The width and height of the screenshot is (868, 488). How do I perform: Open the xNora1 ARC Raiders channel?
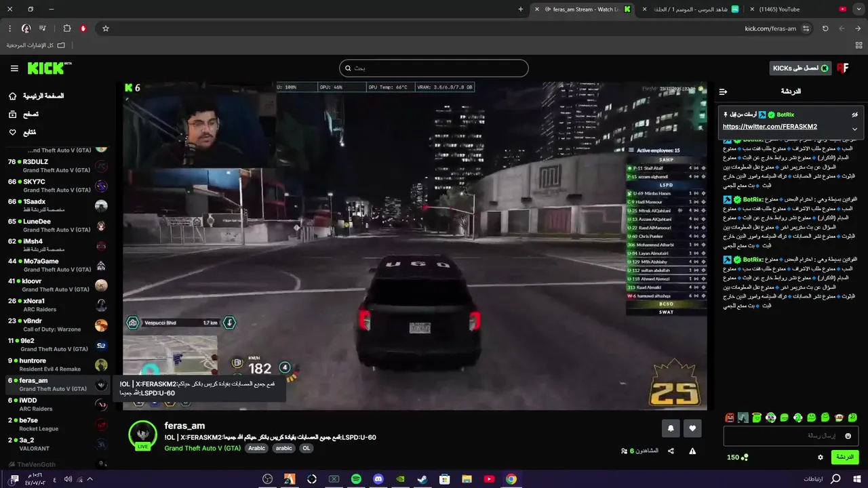[x=57, y=305]
